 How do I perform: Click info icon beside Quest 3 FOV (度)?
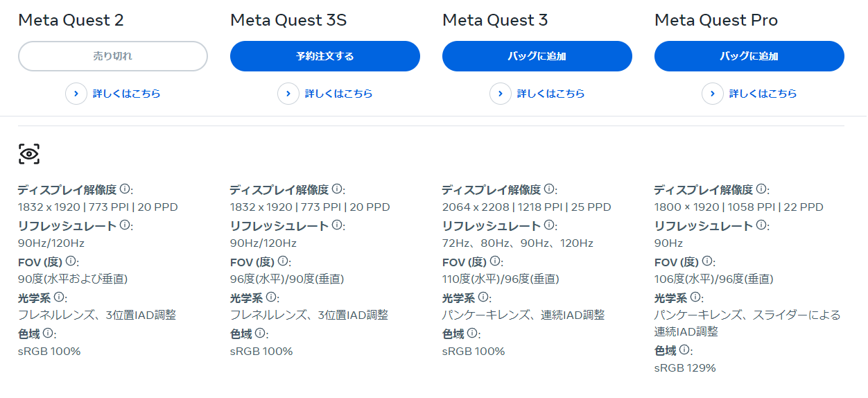click(x=495, y=261)
